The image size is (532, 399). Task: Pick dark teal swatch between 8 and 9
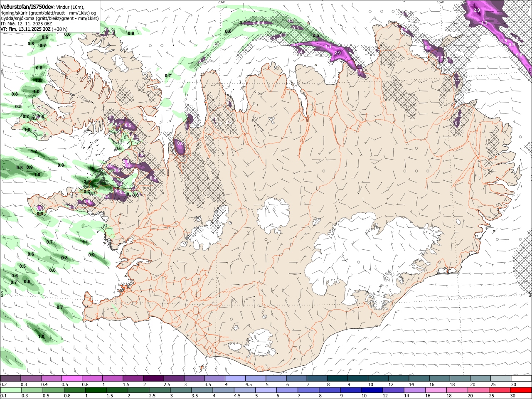click(337, 379)
